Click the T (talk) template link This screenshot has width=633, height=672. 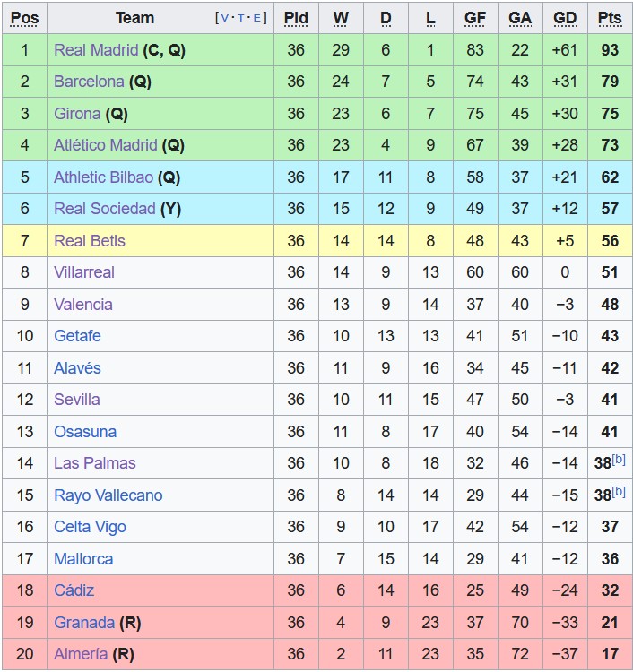click(x=241, y=18)
